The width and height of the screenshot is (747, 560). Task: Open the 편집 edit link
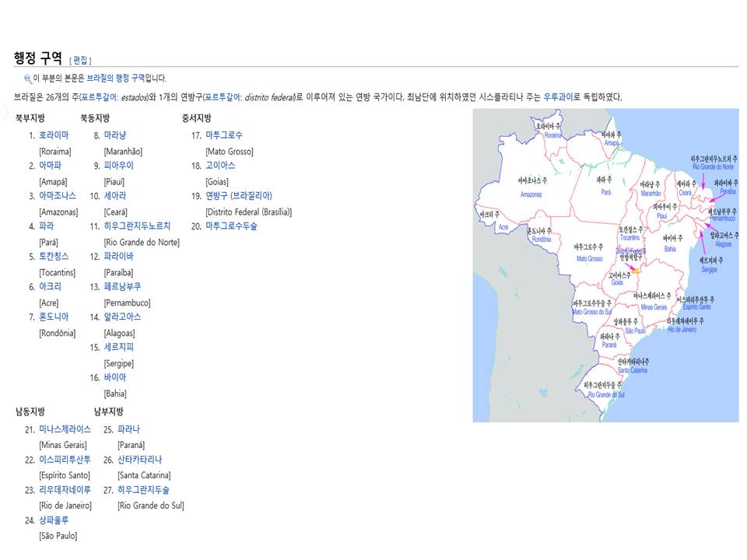[x=80, y=60]
